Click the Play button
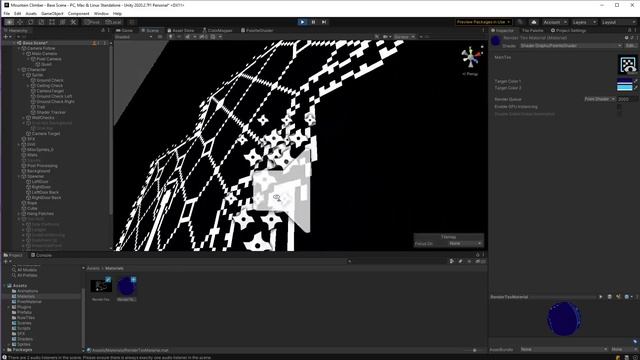 302,22
